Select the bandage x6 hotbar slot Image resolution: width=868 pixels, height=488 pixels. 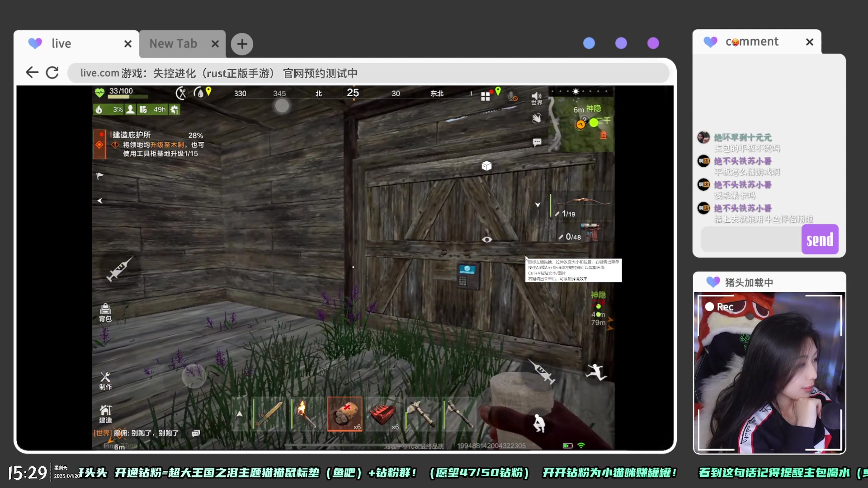(x=345, y=414)
